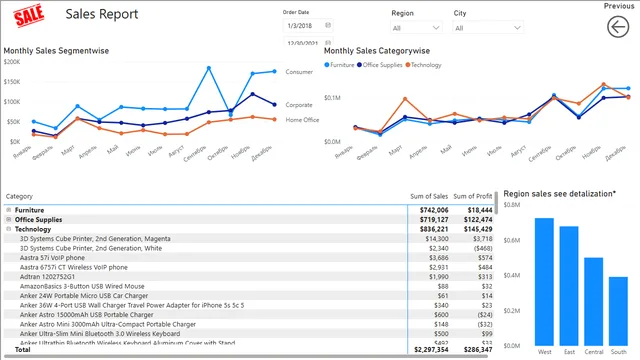The width and height of the screenshot is (640, 360).
Task: Click the Previous back arrow icon
Action: point(618,27)
